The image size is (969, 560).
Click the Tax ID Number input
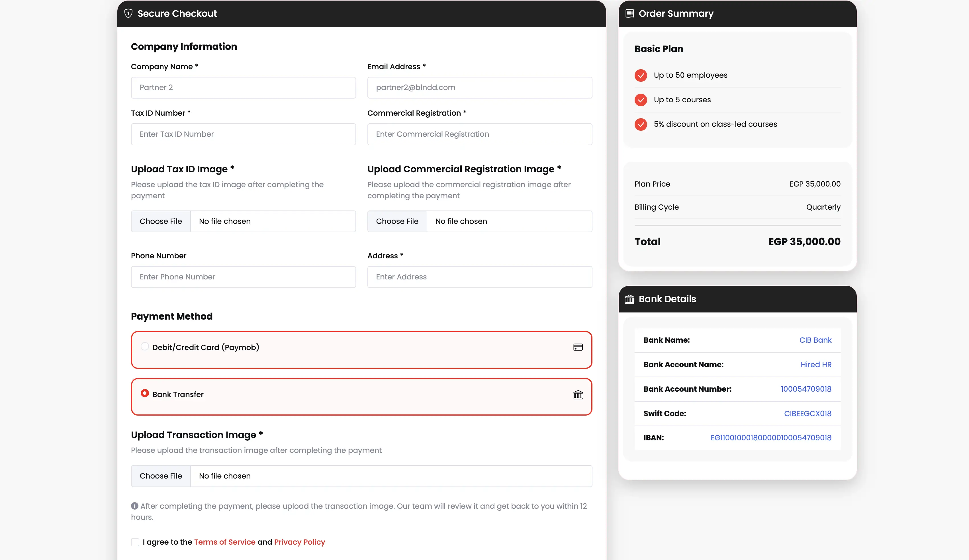coord(244,134)
